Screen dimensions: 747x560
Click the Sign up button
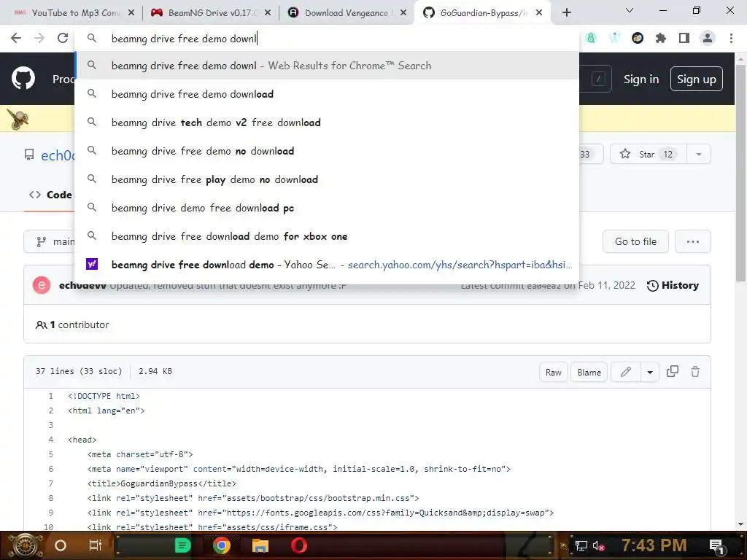coord(696,79)
